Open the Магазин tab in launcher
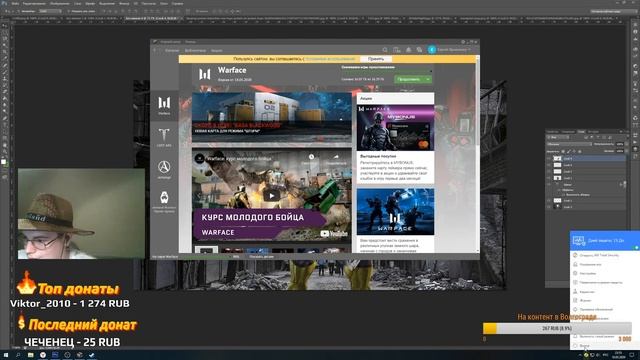Screen dimensions: 640x360 tap(172, 50)
